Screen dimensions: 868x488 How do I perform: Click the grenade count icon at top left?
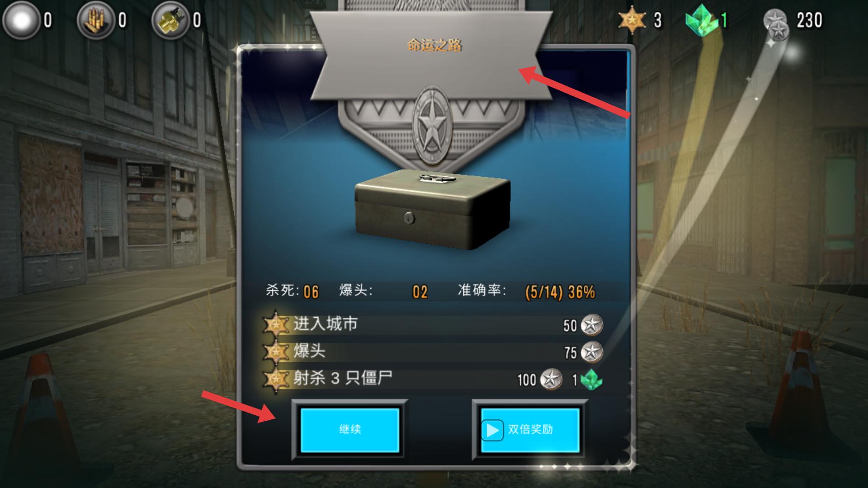[20, 20]
